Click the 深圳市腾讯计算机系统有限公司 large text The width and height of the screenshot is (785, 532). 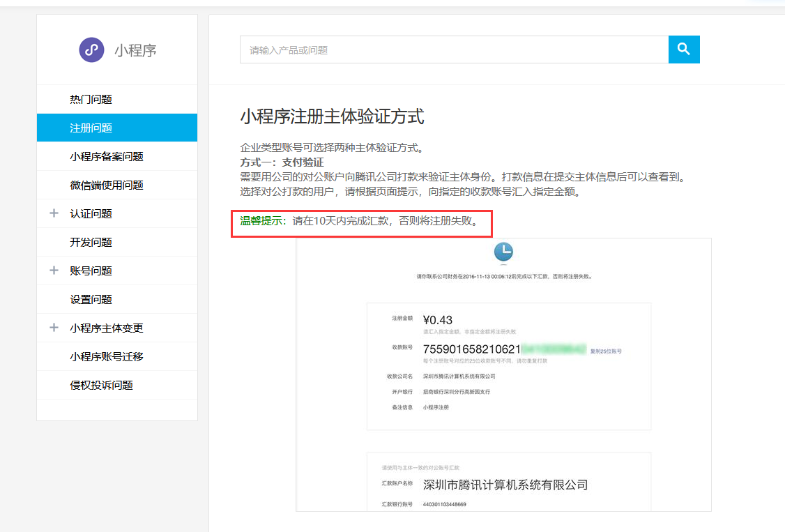coord(505,485)
